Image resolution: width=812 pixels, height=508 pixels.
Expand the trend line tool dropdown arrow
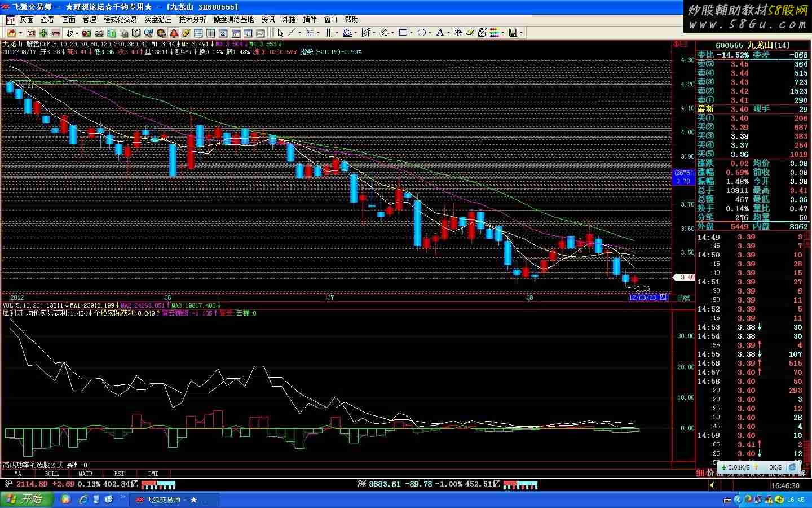click(299, 33)
